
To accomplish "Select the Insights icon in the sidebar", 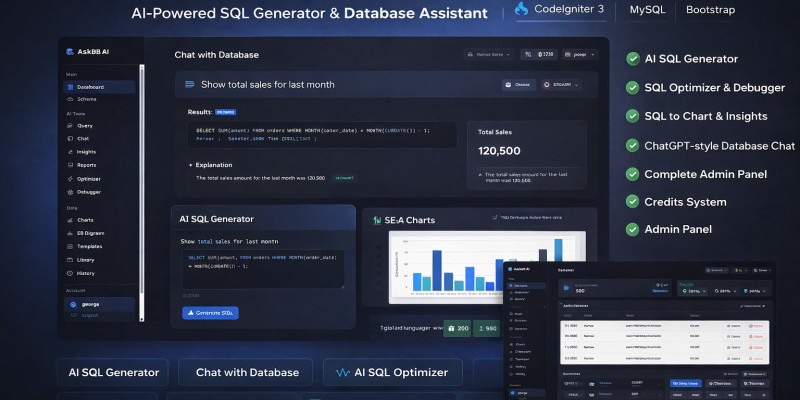I will click(x=69, y=152).
